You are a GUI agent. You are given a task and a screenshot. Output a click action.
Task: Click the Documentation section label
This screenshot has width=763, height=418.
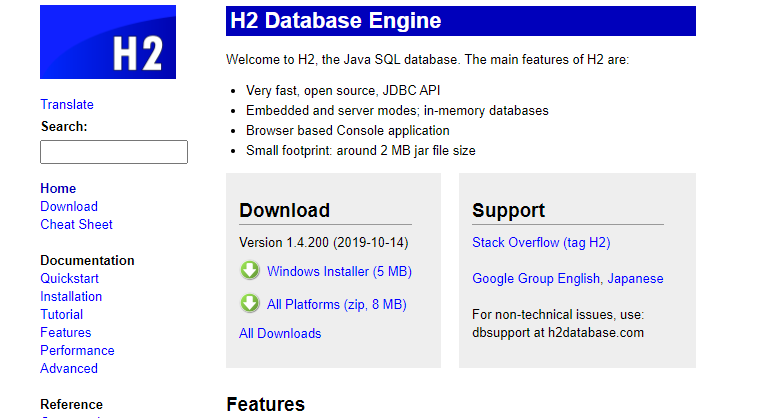coord(87,260)
